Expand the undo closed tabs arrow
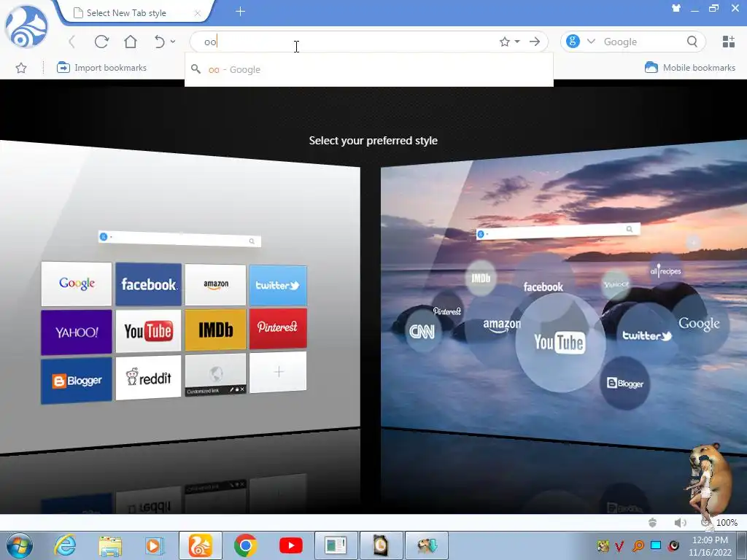This screenshot has height=560, width=747. pyautogui.click(x=173, y=42)
